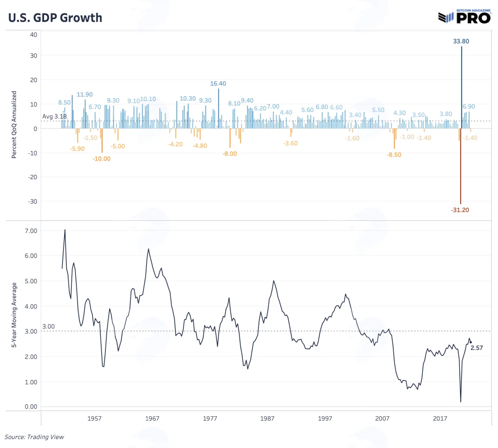This screenshot has height=448, width=498.
Task: Click the 3.00 moving average reference label
Action: [49, 326]
